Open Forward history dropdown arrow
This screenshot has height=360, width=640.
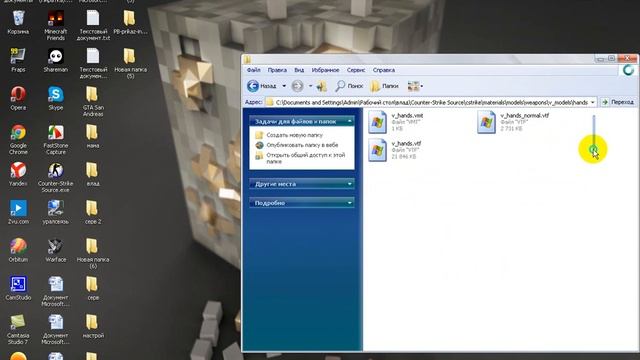coord(310,86)
